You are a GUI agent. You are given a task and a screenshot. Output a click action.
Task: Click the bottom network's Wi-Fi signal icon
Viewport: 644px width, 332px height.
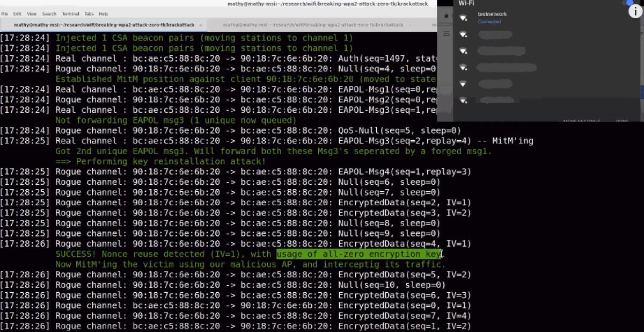[464, 100]
